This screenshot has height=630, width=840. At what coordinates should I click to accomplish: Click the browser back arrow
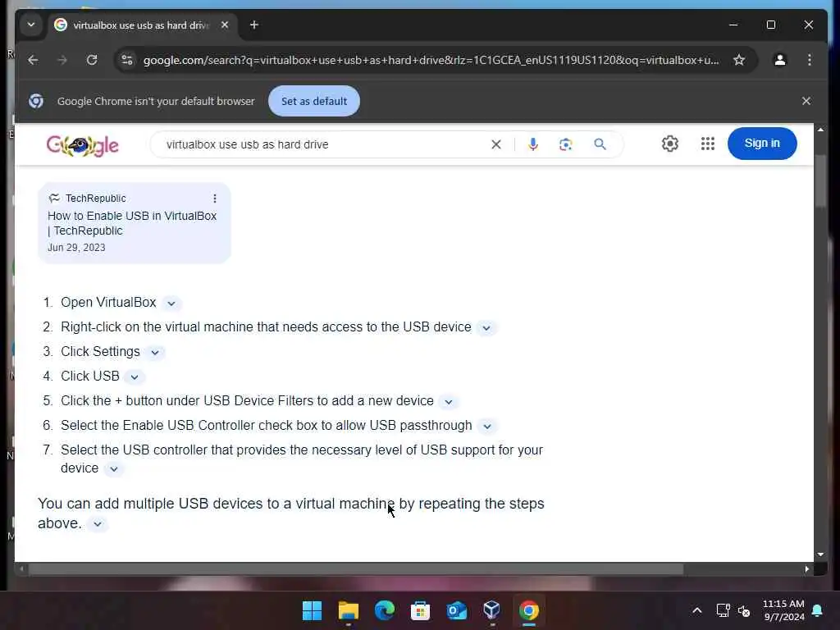(x=33, y=60)
